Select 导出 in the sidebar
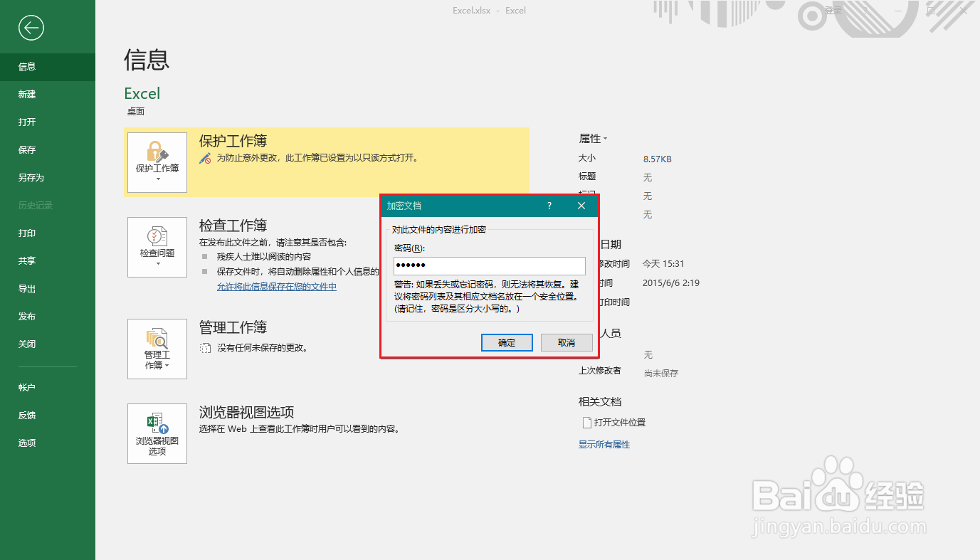 pos(48,289)
